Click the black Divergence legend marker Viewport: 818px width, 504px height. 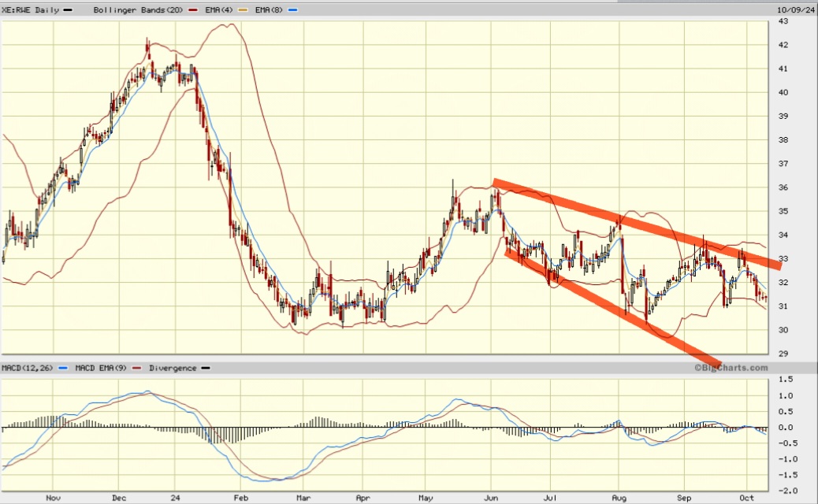[x=205, y=368]
